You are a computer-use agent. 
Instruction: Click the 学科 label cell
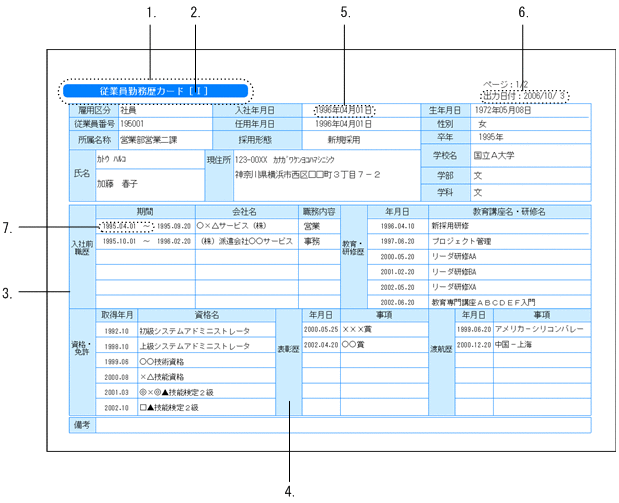(x=445, y=193)
